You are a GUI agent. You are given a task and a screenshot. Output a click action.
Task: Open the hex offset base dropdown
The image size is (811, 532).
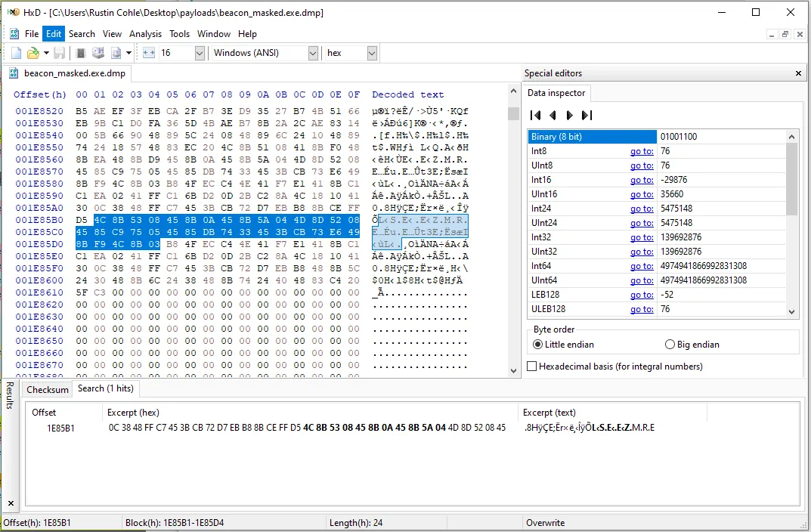372,53
